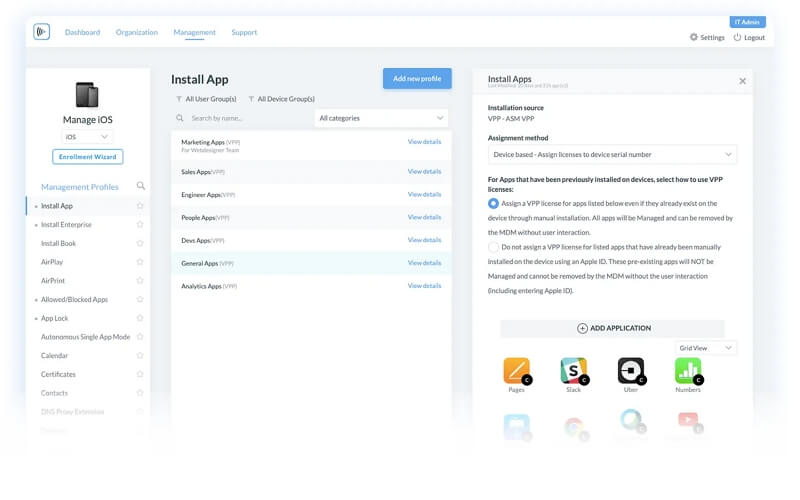Image resolution: width=800 pixels, height=500 pixels.
Task: View details of General Apps
Action: click(x=424, y=263)
